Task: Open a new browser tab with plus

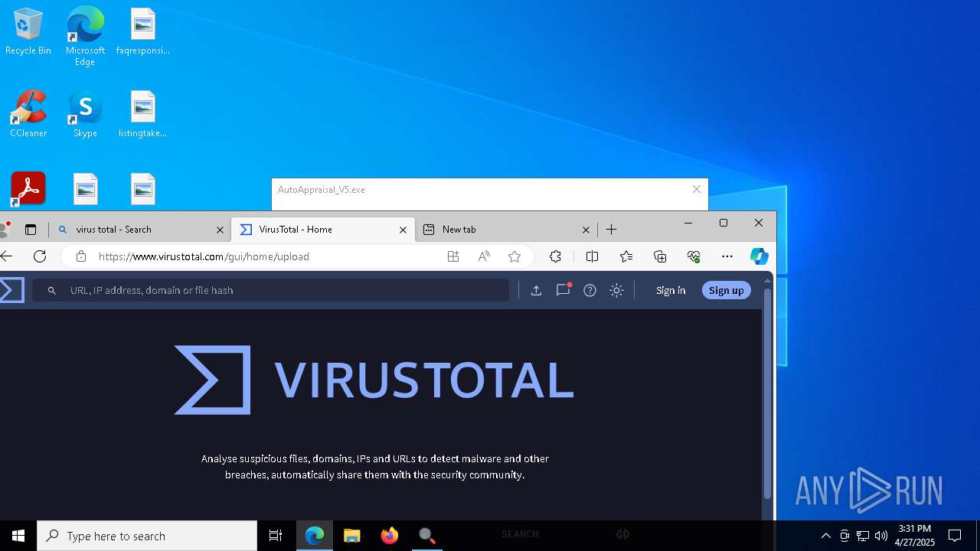Action: coord(611,230)
